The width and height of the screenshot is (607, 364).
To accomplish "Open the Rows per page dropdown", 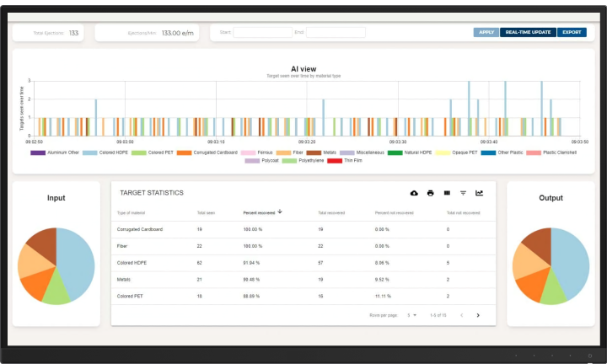I will (411, 315).
